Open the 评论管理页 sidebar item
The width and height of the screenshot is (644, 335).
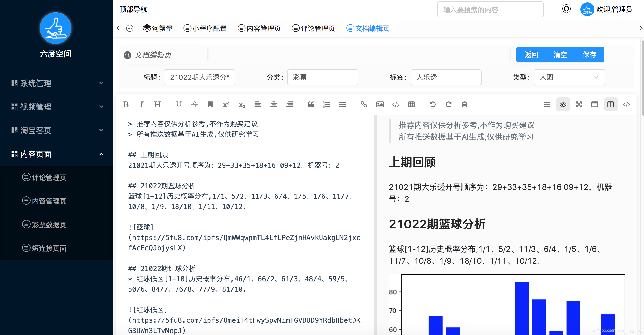tap(56, 177)
